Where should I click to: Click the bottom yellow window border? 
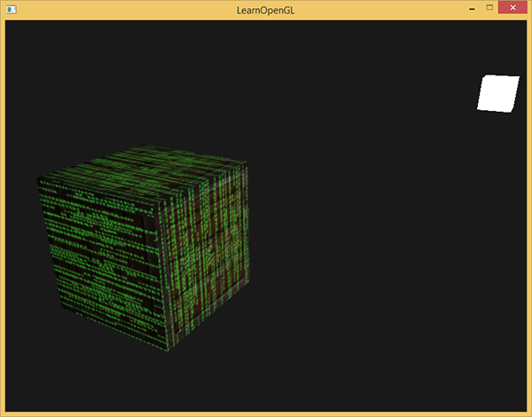[266, 413]
